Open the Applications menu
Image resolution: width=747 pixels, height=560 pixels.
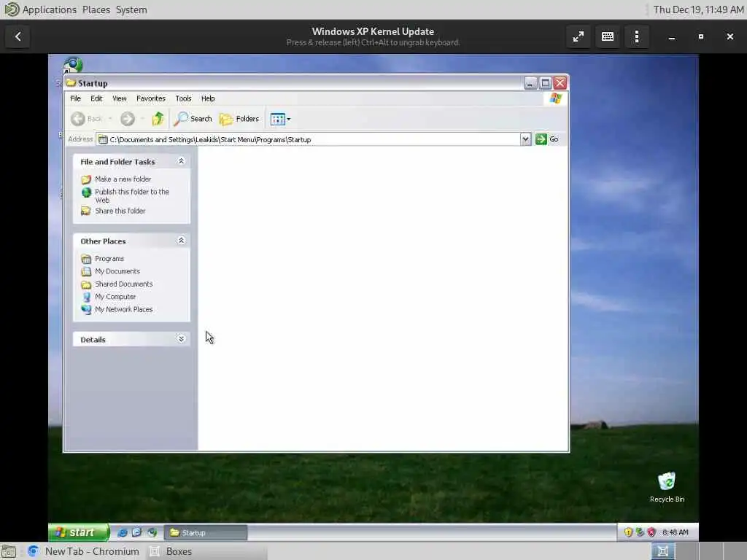[x=49, y=9]
